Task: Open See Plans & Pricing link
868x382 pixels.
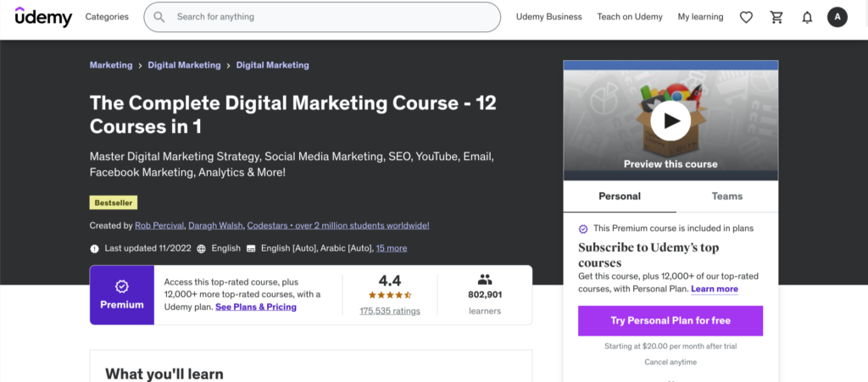Action: click(256, 307)
